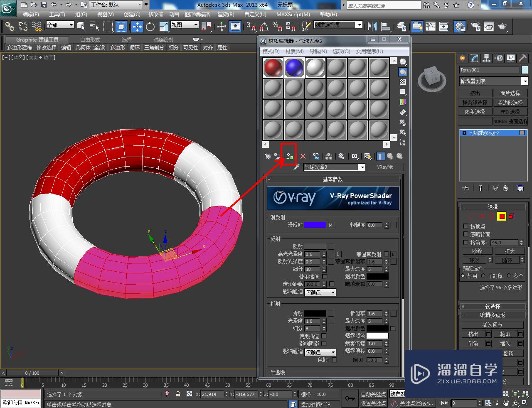This screenshot has height=408, width=532.
Task: Click 收缩 selection button
Action: 477,251
